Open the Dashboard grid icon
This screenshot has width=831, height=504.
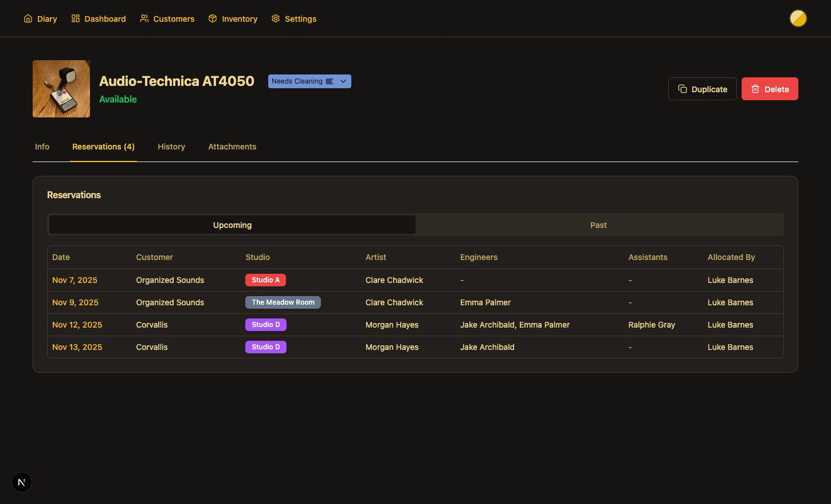pyautogui.click(x=75, y=18)
